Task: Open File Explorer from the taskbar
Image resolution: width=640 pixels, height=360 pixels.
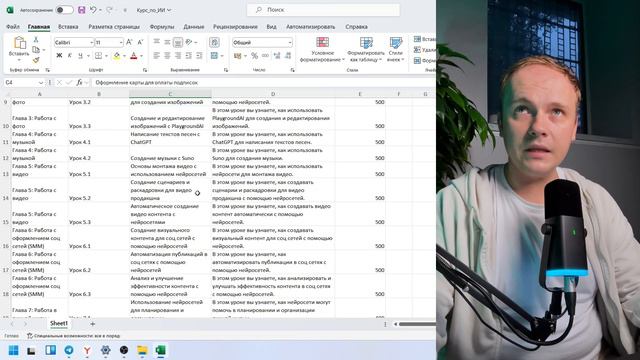Action: pos(142,350)
